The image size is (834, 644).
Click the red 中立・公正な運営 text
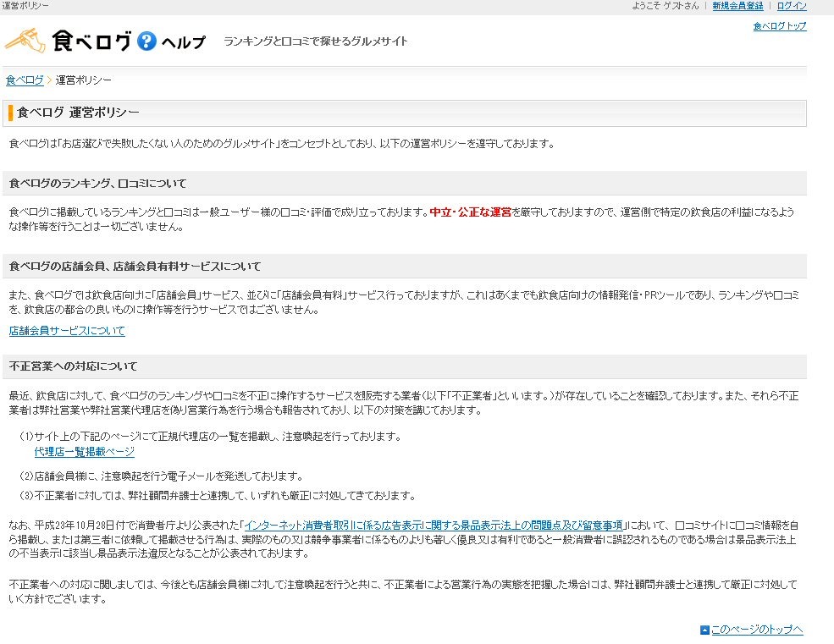point(471,212)
